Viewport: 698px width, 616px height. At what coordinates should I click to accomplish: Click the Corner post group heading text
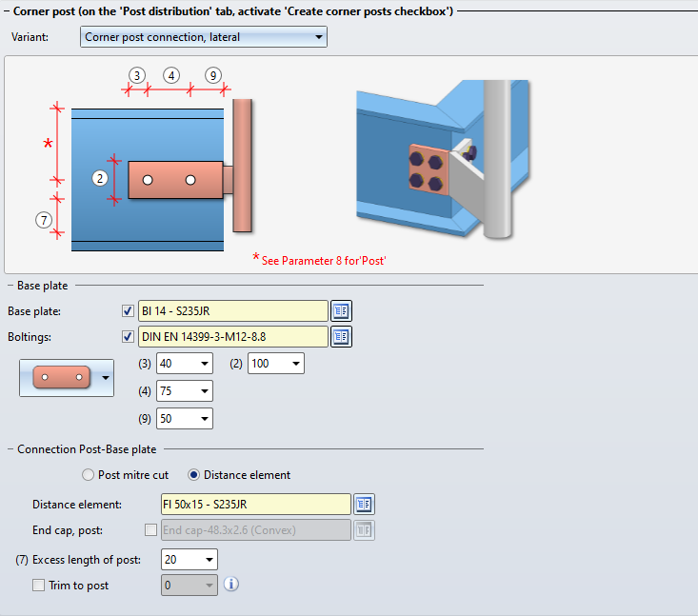(x=232, y=11)
